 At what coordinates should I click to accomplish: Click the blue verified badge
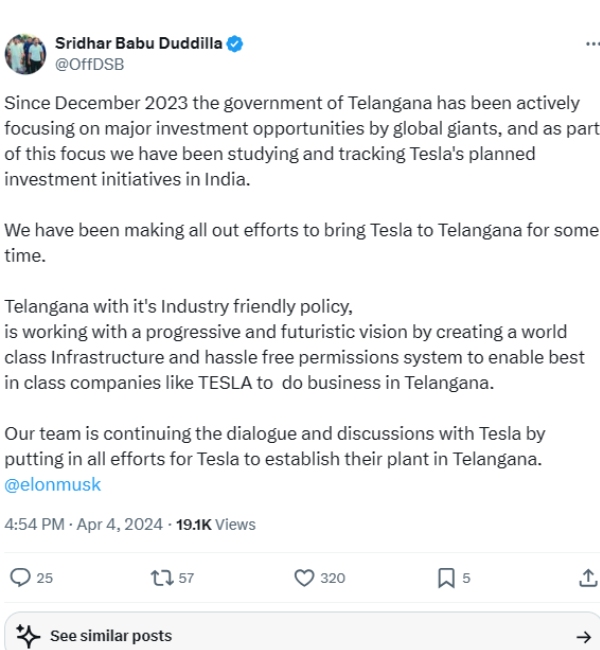pyautogui.click(x=235, y=45)
